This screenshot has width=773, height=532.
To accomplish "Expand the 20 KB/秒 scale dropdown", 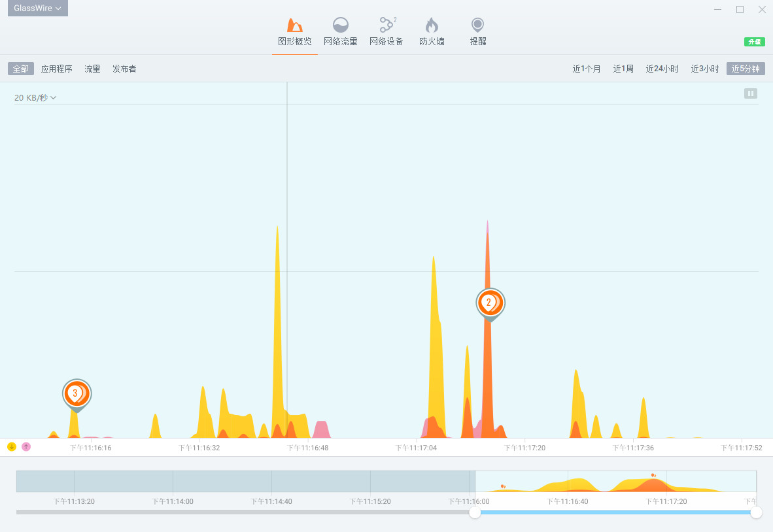I will click(x=35, y=97).
